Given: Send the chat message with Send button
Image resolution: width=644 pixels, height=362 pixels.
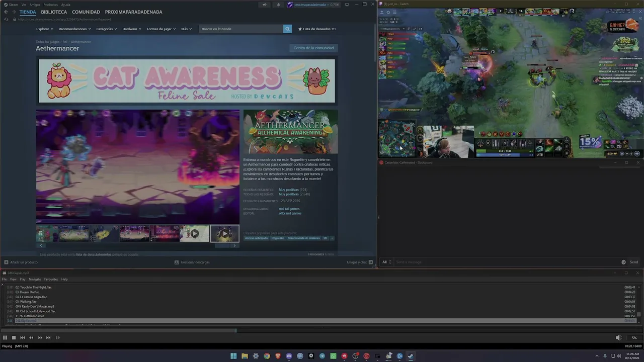Looking at the screenshot, I should (634, 262).
